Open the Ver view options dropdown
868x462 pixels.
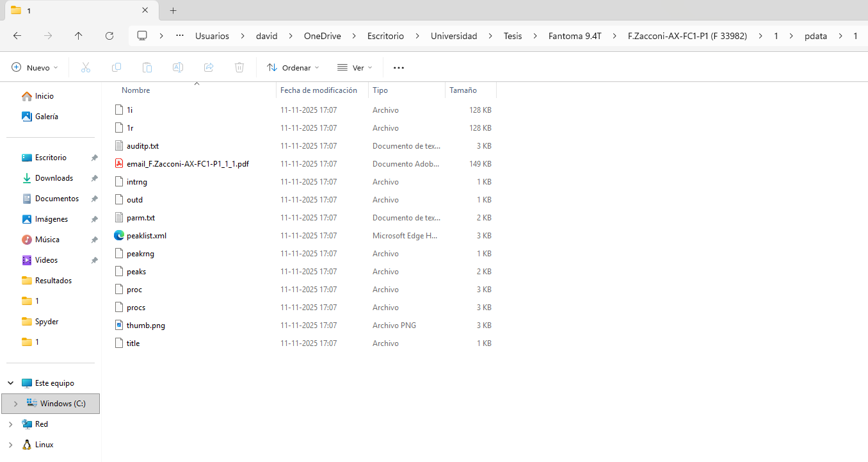[x=355, y=67]
